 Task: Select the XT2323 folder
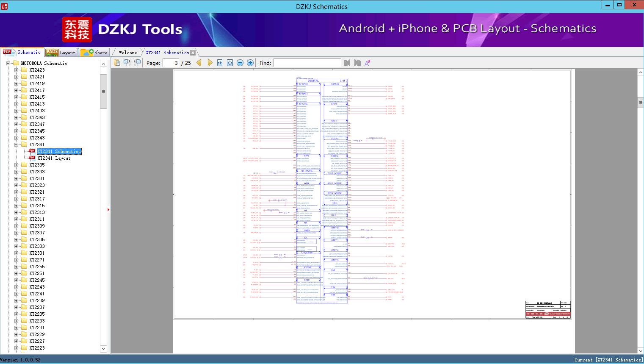coord(37,185)
